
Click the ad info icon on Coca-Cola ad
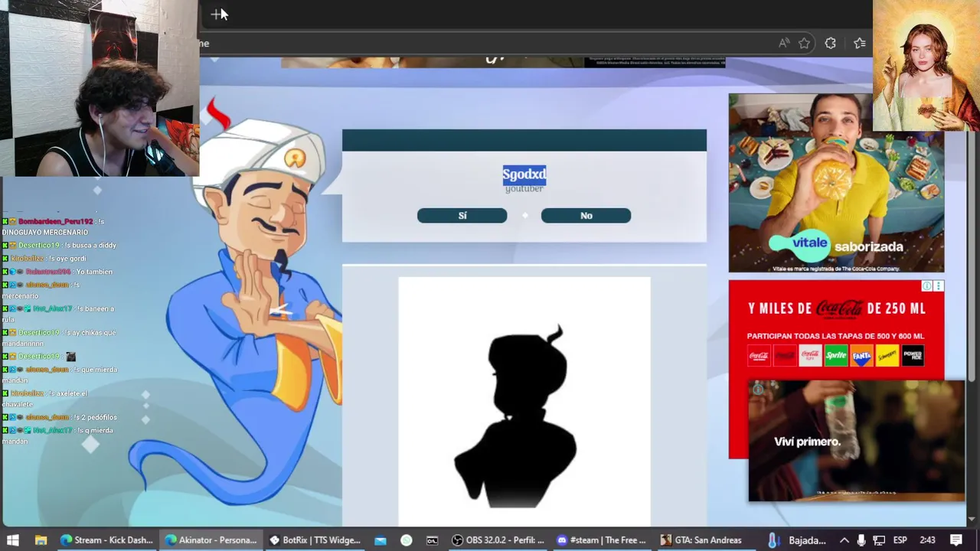click(x=926, y=286)
